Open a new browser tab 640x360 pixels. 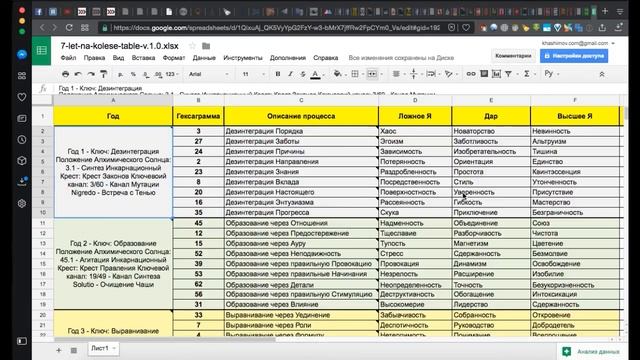[605, 11]
